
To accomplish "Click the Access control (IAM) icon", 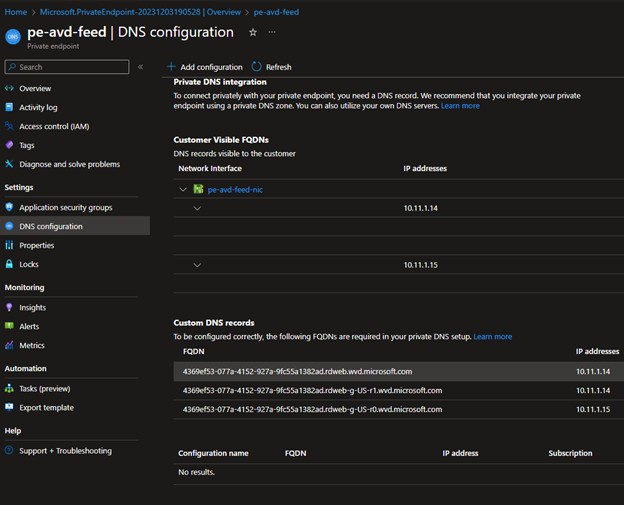I will (9, 126).
